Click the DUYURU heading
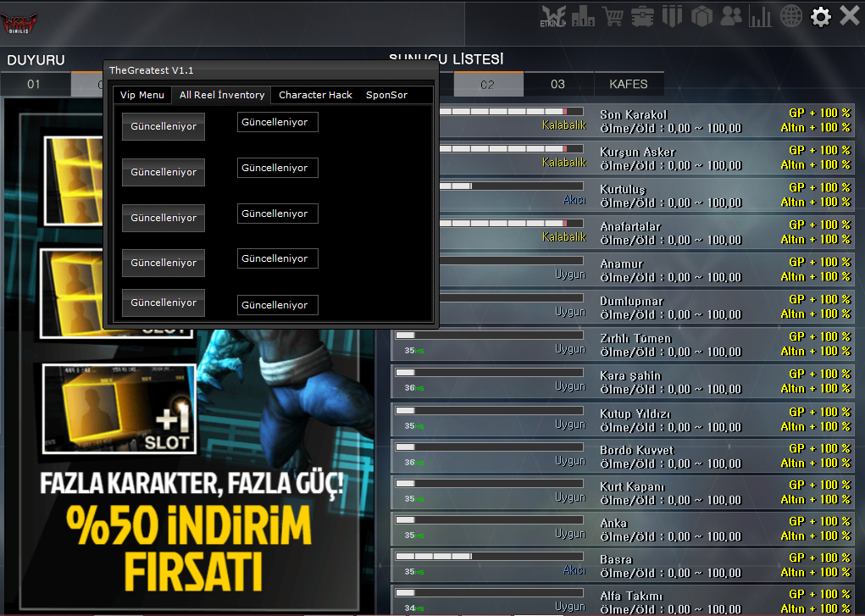Screen dimensions: 865x616 (x=36, y=60)
